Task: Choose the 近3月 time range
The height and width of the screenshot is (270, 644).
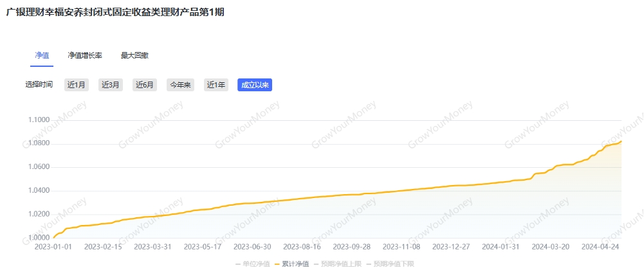Action: (110, 85)
